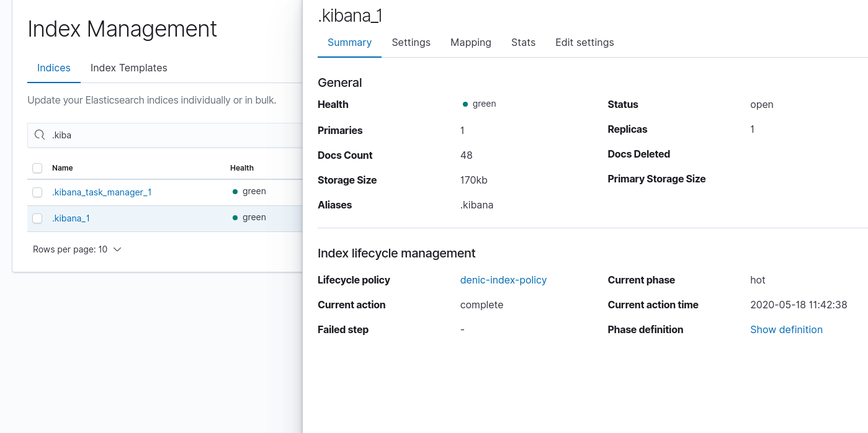Screen dimensions: 868x433
Task: Switch to the Index Templates tab
Action: [x=129, y=68]
